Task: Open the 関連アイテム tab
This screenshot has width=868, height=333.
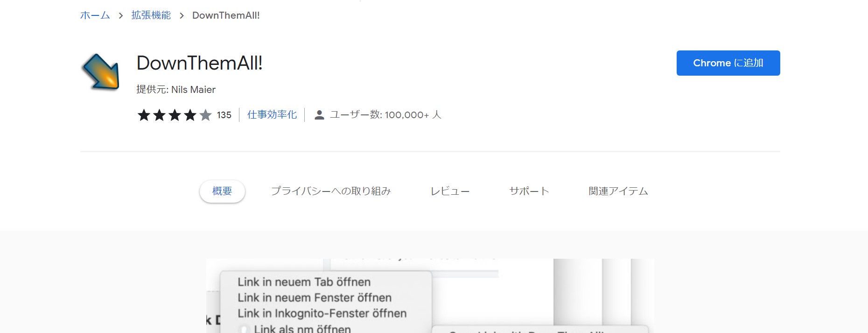Action: pyautogui.click(x=618, y=191)
